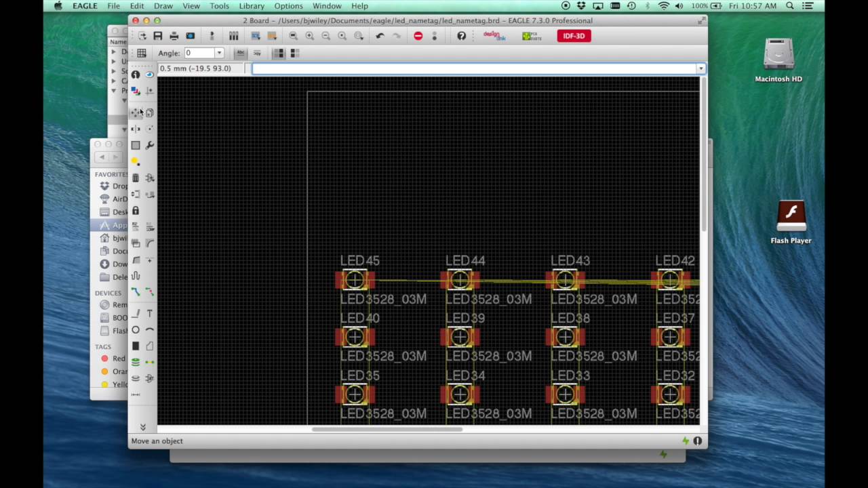Select the Change wrench tool
This screenshot has width=868, height=488.
point(150,145)
